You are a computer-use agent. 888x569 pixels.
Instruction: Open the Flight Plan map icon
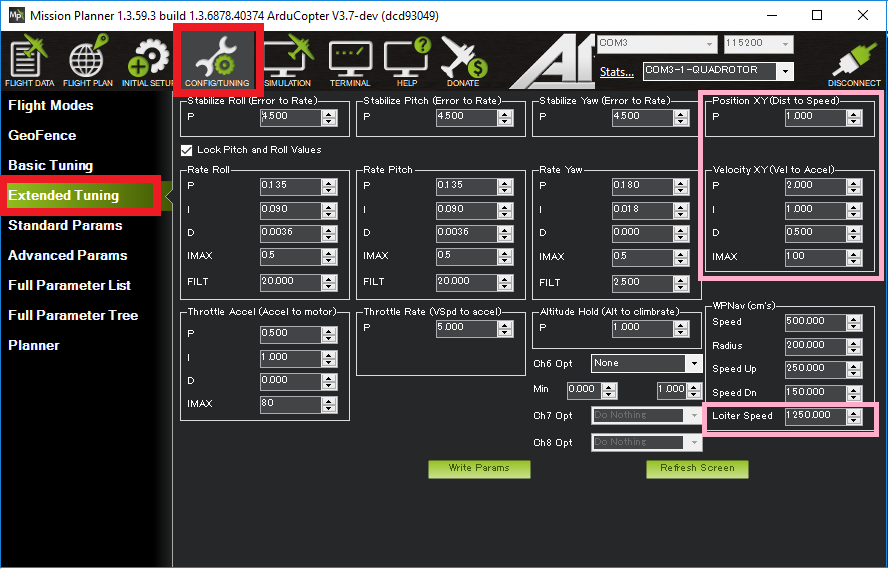[87, 62]
